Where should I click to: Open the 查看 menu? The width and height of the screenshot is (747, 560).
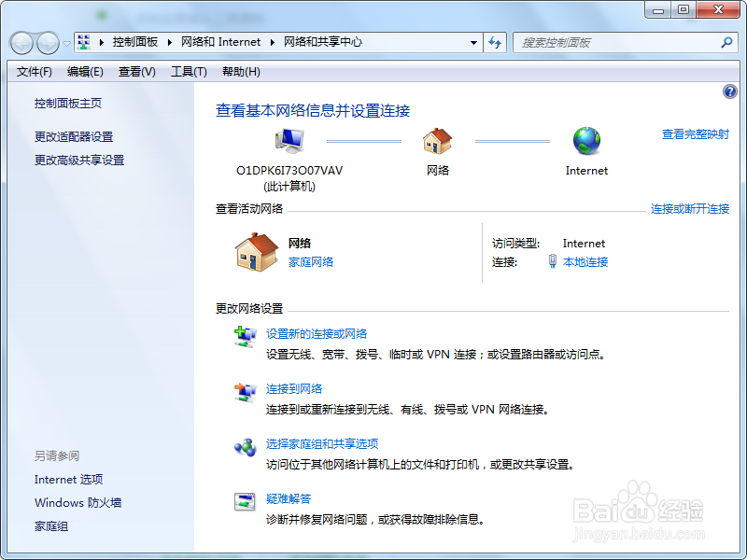point(136,71)
